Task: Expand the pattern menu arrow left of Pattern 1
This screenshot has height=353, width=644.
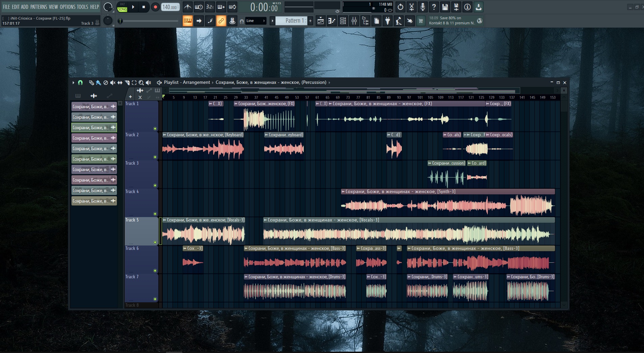Action: [x=272, y=21]
